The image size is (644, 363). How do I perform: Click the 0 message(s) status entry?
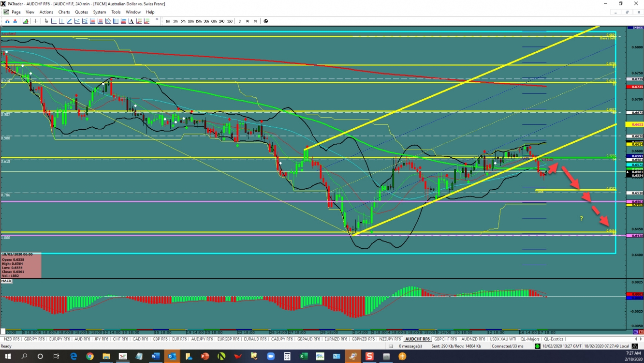point(410,346)
